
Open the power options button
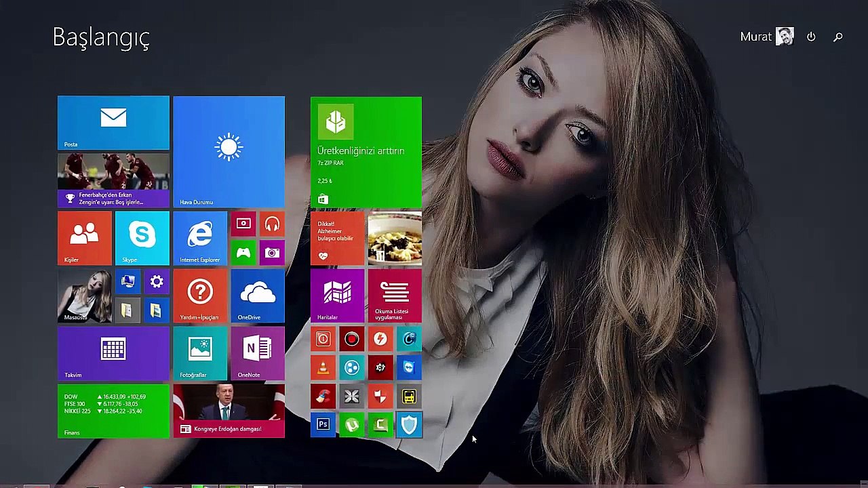[x=811, y=37]
